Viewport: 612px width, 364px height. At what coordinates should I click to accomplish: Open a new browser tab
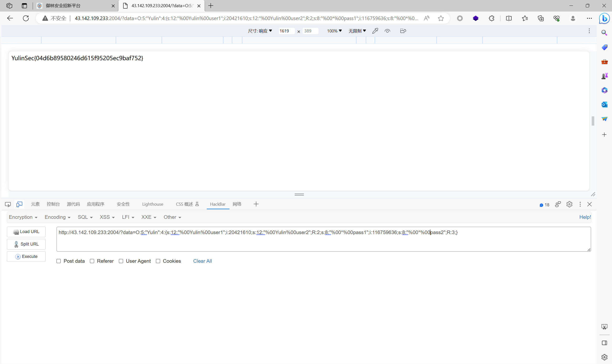[211, 6]
